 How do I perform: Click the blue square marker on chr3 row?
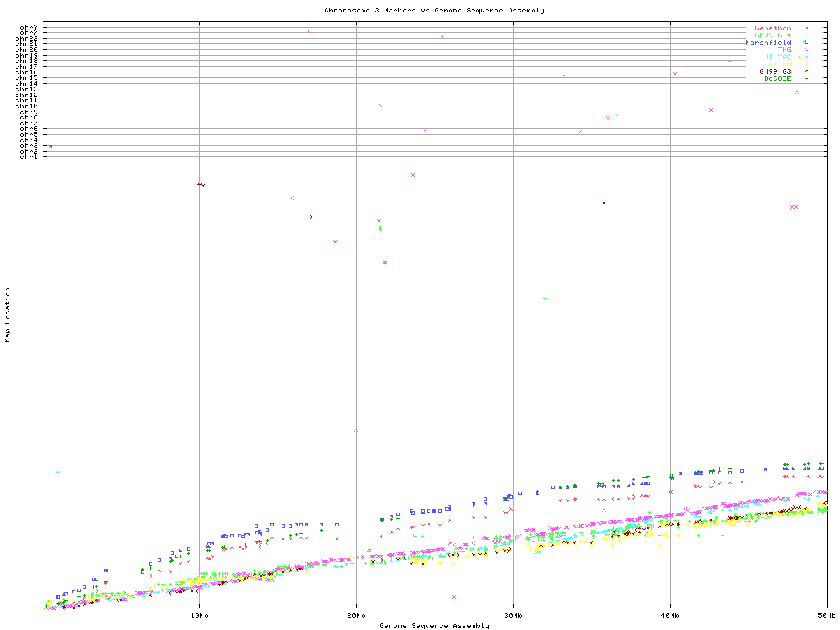pos(50,147)
